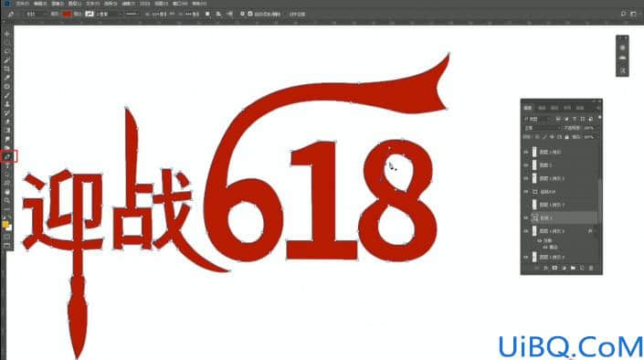Select the Horizontal Type tool

tap(7, 165)
